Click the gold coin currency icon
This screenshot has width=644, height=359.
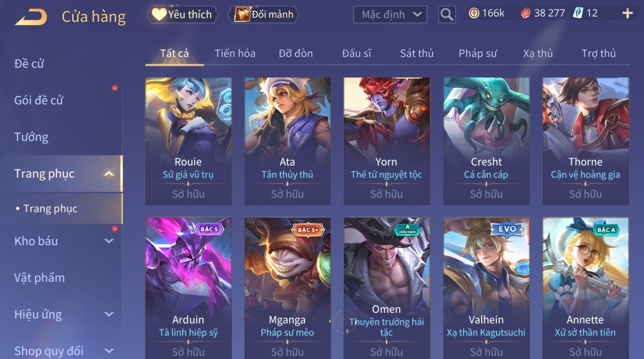click(474, 13)
